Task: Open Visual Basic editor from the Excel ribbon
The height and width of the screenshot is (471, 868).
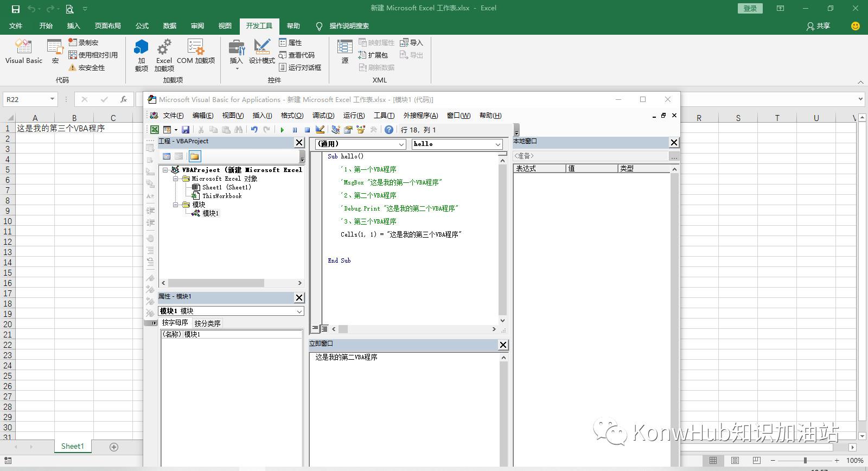Action: tap(23, 52)
